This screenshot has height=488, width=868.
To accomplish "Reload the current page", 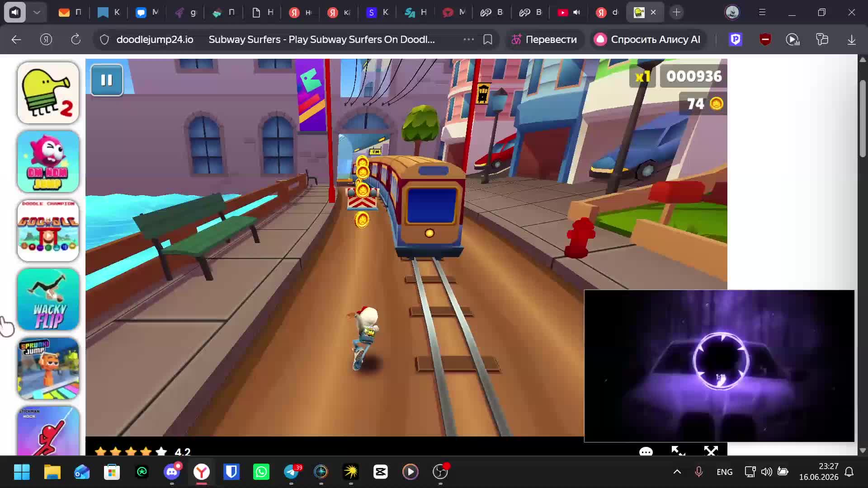I will (76, 40).
